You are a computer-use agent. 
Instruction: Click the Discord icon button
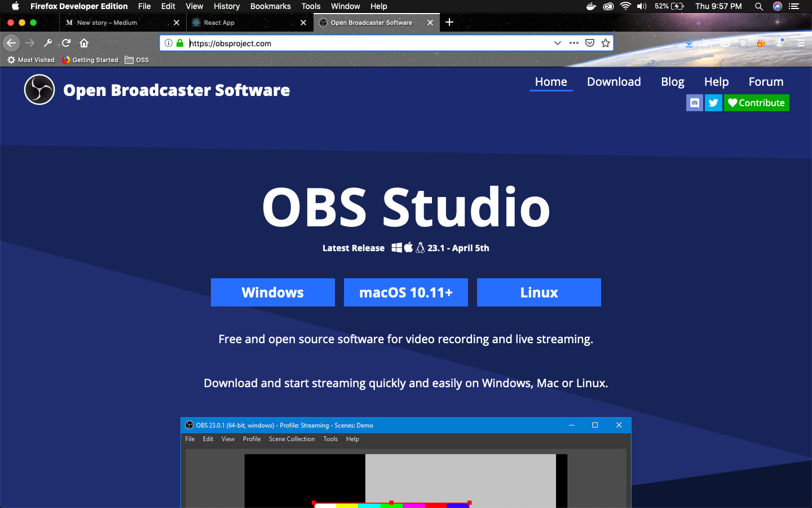coord(695,103)
